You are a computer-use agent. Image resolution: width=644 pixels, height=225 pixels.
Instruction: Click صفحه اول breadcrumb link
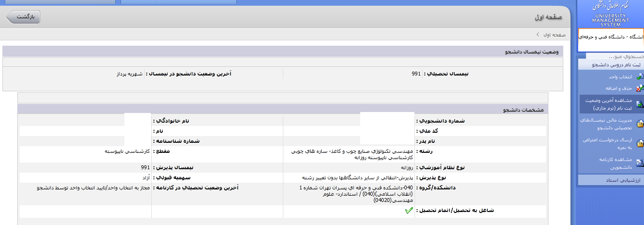click(x=555, y=35)
